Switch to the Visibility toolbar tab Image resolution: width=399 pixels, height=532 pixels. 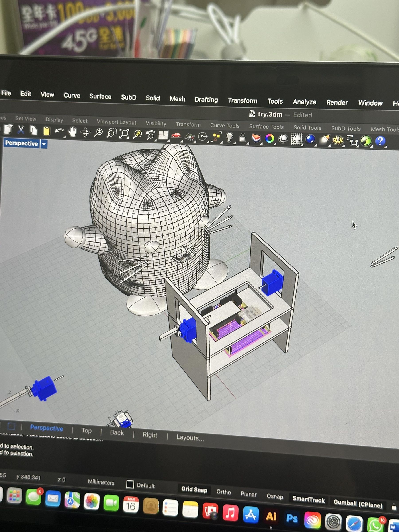tap(156, 123)
